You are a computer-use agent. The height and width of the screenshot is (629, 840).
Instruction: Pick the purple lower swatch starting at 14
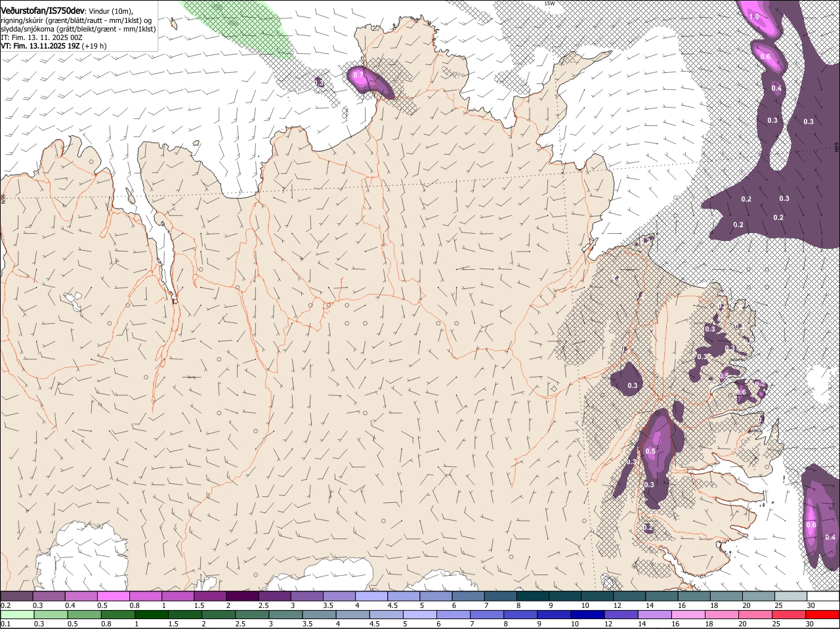coord(655,615)
